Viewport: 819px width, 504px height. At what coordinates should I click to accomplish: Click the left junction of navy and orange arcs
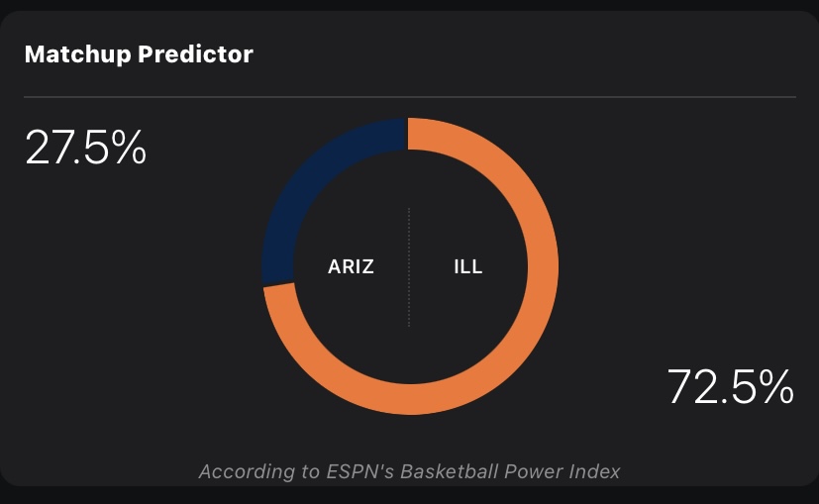pos(278,287)
